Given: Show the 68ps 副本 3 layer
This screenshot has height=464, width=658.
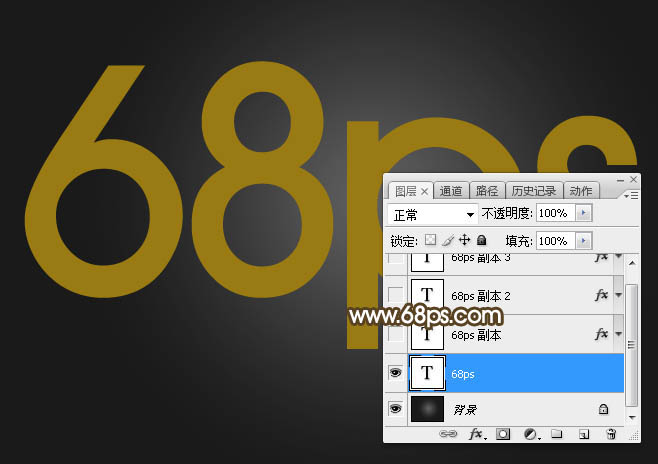Looking at the screenshot, I should pyautogui.click(x=395, y=258).
